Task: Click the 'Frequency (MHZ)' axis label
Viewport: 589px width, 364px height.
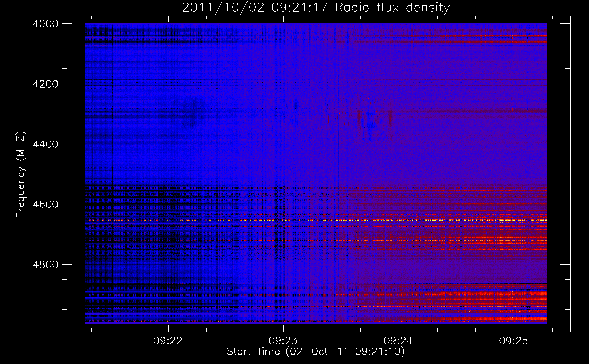Action: (21, 175)
